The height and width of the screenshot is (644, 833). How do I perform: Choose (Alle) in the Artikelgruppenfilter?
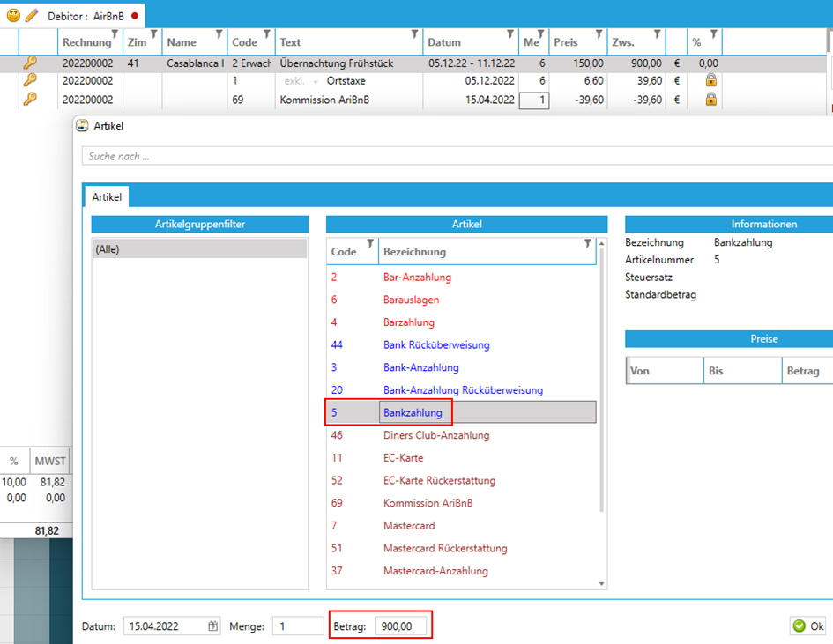pos(199,249)
